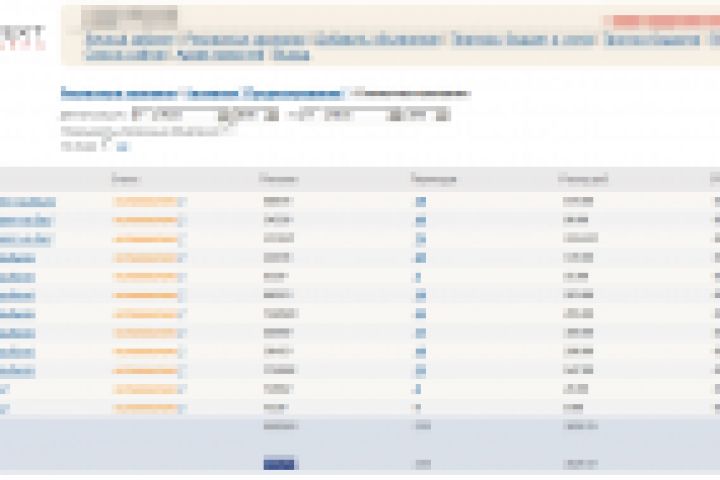The height and width of the screenshot is (480, 720).
Task: Click the small blue icon below the date fields
Action: [x=122, y=147]
